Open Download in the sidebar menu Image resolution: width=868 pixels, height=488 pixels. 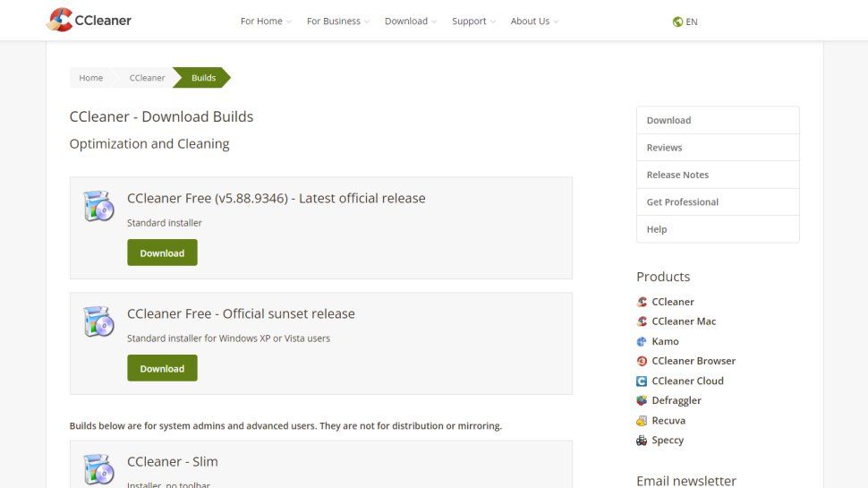click(x=718, y=120)
